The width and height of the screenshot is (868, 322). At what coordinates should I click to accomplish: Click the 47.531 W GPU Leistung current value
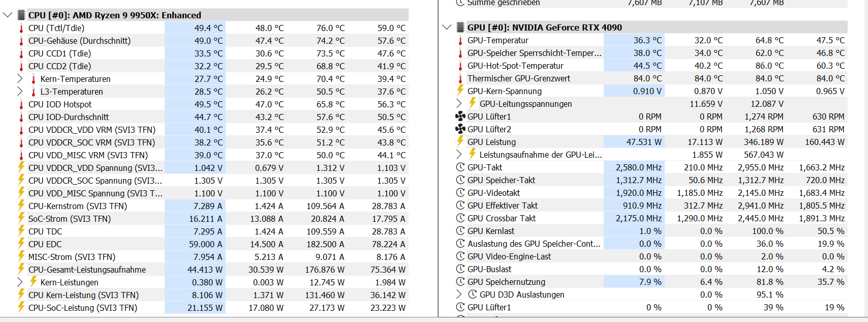click(x=644, y=142)
